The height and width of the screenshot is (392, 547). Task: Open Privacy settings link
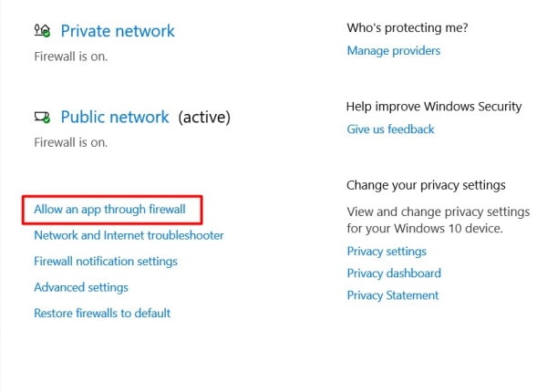click(x=387, y=252)
